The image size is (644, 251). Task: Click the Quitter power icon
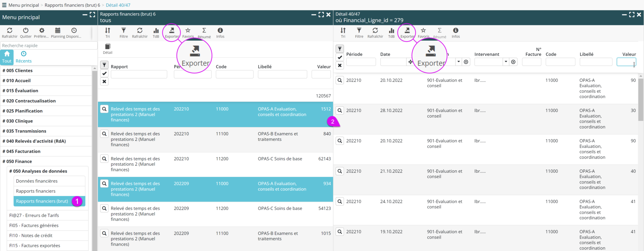point(25,31)
